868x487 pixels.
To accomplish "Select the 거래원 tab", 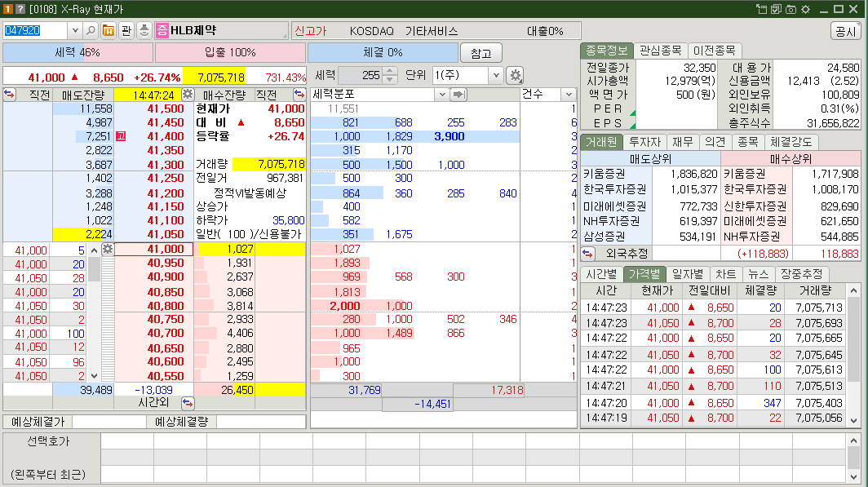I will (x=601, y=142).
